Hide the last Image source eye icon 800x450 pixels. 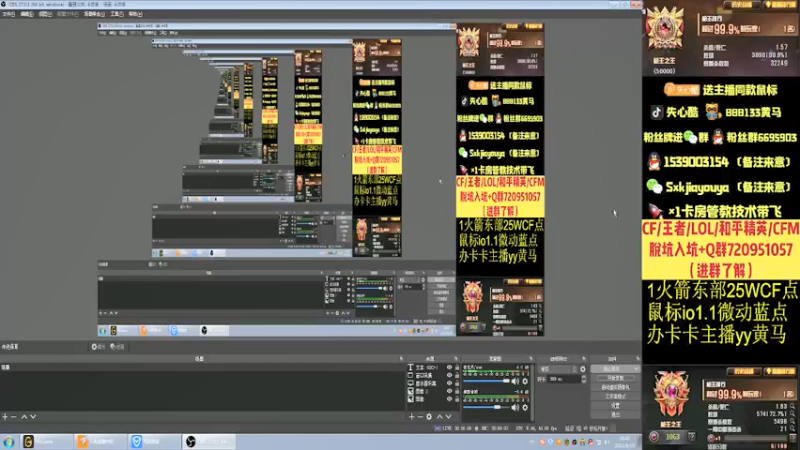(449, 399)
